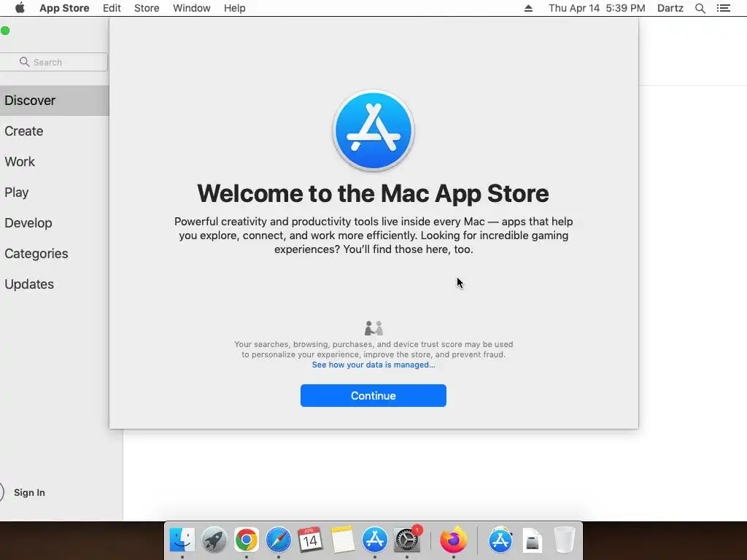Click Sign In at sidebar bottom
Screen dimensions: 747x560
[x=29, y=492]
